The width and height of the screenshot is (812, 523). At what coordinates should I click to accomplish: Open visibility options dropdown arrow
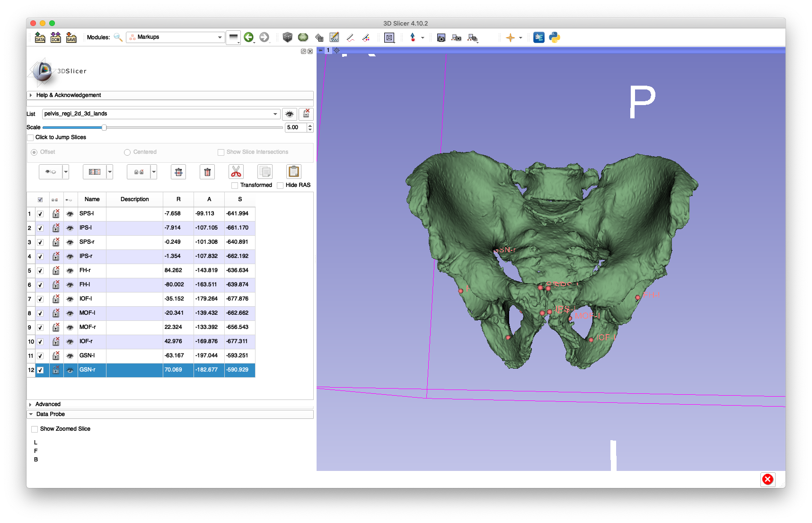(x=66, y=172)
